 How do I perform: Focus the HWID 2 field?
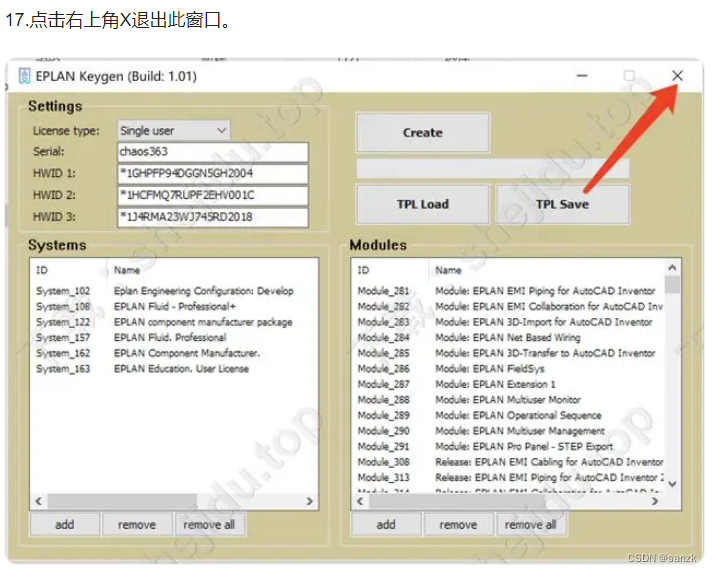click(213, 195)
